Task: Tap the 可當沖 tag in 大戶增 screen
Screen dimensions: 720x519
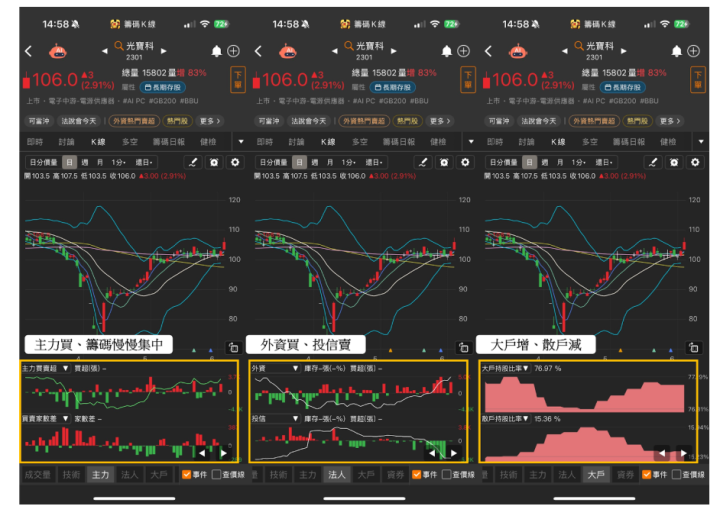Action: (x=499, y=121)
